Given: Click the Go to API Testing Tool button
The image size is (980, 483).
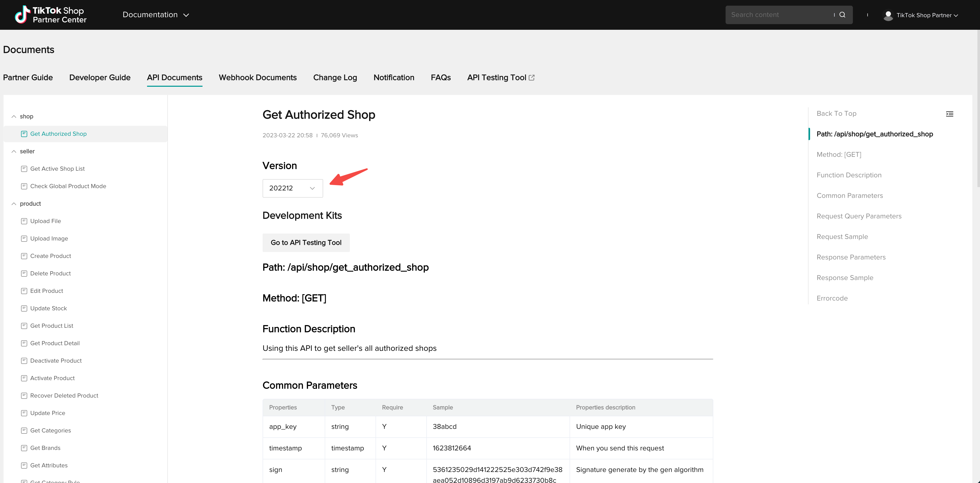Looking at the screenshot, I should [306, 243].
